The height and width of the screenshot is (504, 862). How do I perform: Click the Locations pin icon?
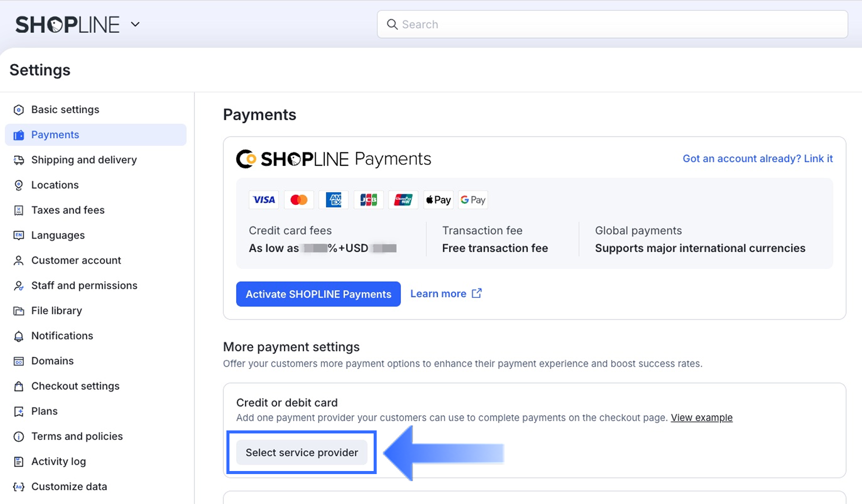coord(19,185)
